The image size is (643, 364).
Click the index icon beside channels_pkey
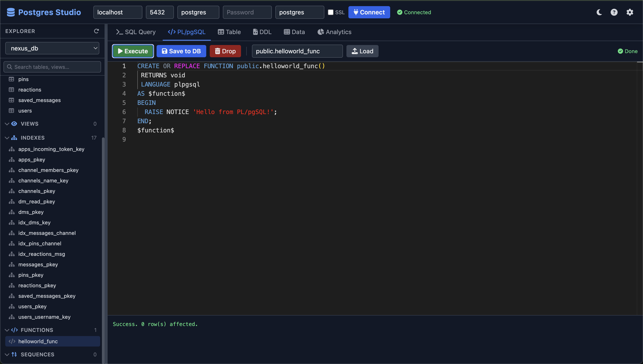tap(12, 191)
